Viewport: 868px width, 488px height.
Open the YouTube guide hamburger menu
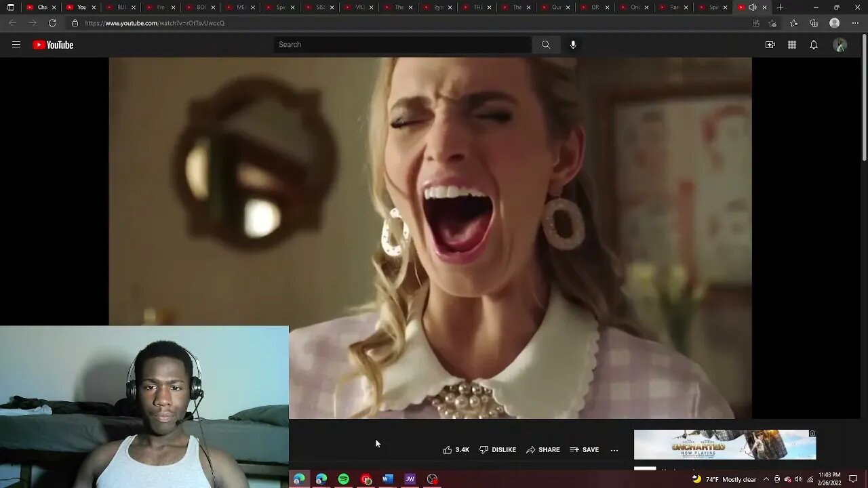[x=16, y=45]
